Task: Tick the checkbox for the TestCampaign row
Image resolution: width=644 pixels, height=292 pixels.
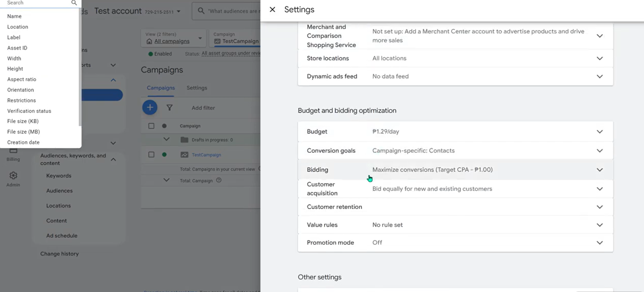Action: coord(151,155)
